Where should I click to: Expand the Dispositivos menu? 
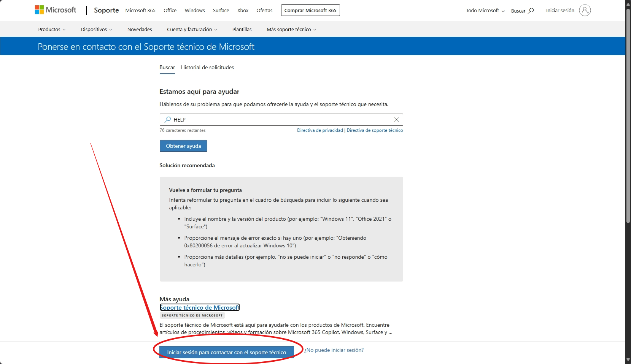point(96,29)
